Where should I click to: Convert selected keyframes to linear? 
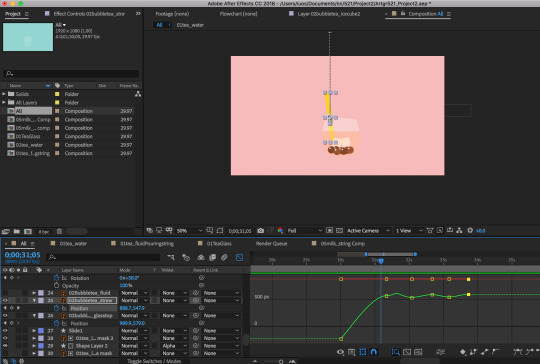point(484,352)
